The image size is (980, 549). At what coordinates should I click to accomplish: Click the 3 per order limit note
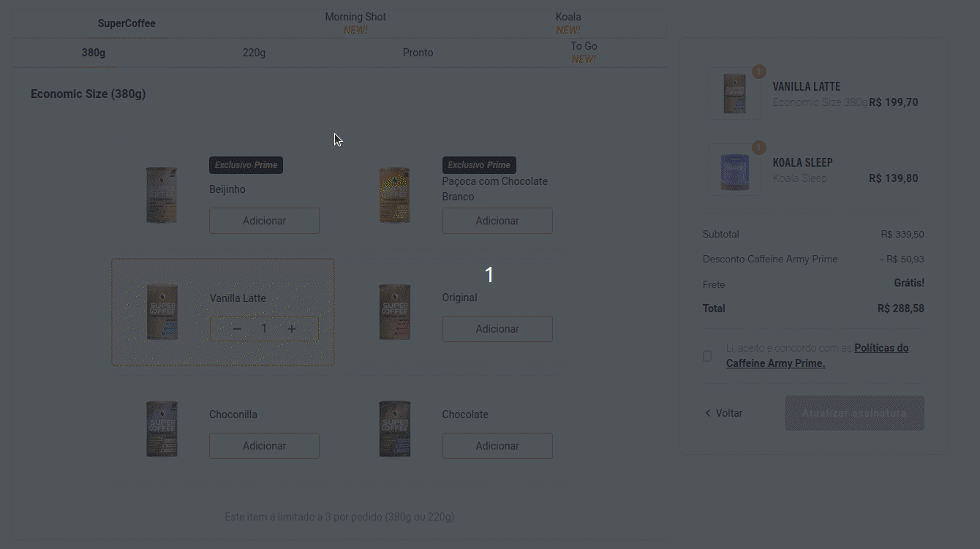click(339, 517)
